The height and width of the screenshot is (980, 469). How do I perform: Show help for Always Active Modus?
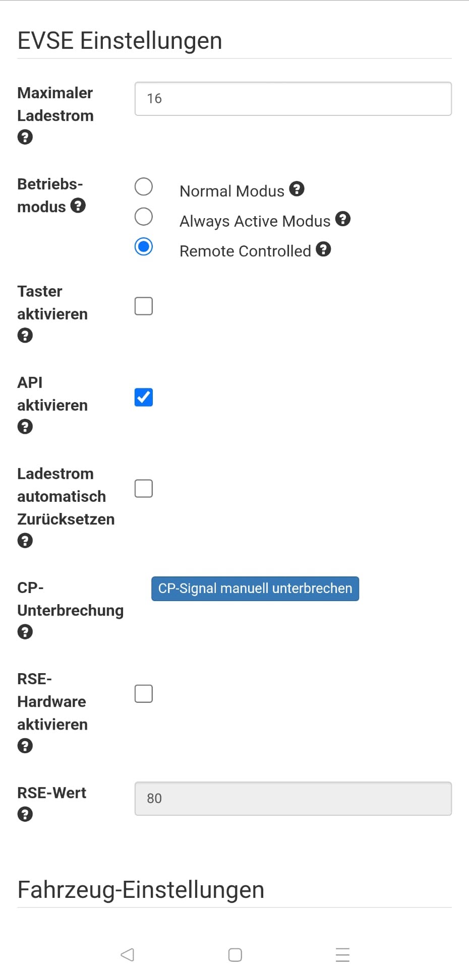tap(343, 219)
